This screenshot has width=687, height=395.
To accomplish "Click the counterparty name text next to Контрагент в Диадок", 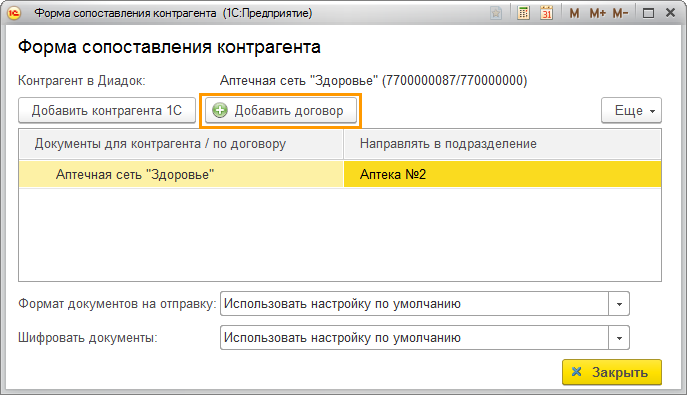I will click(x=373, y=81).
